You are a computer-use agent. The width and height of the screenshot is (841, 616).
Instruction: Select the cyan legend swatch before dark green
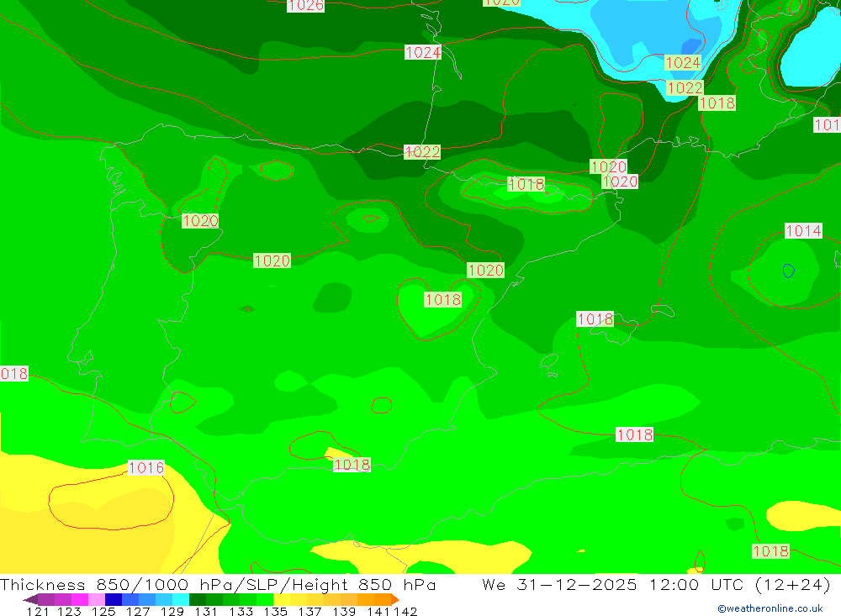click(181, 599)
